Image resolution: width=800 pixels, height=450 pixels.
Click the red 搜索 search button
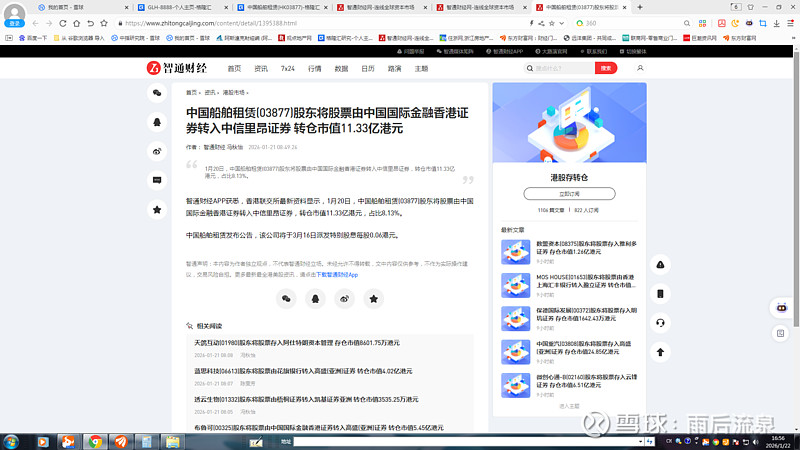pos(606,68)
